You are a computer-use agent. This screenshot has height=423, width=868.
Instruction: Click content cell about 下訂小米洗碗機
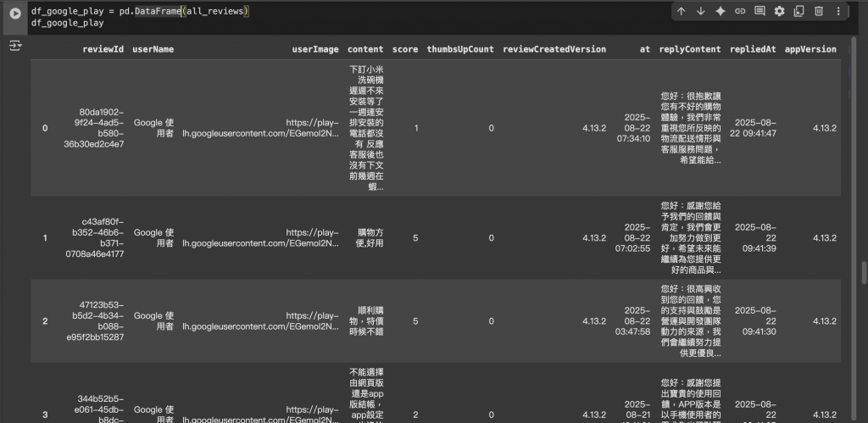coord(366,128)
